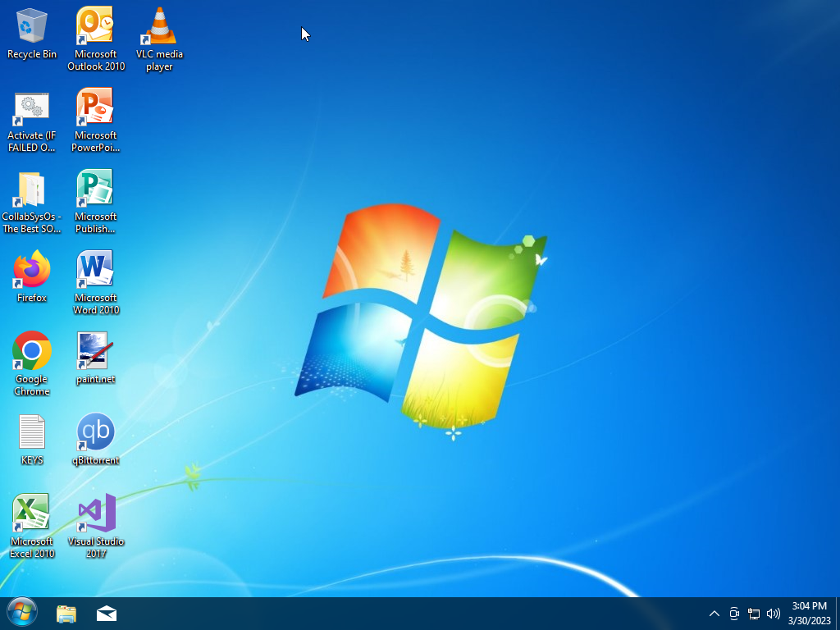
Task: Open the Mail app from taskbar
Action: (107, 614)
